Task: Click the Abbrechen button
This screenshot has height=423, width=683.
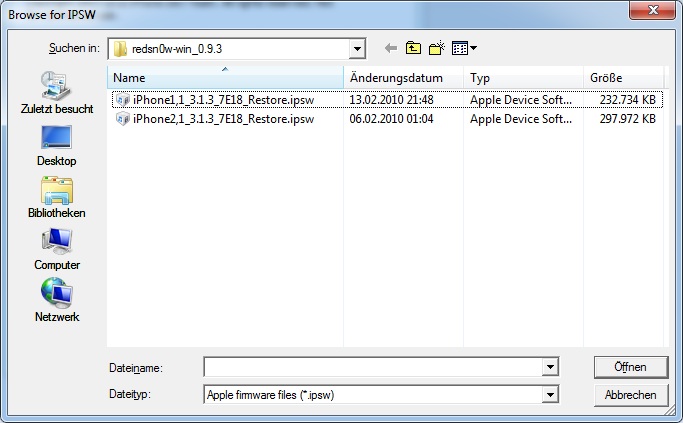Action: coord(630,395)
